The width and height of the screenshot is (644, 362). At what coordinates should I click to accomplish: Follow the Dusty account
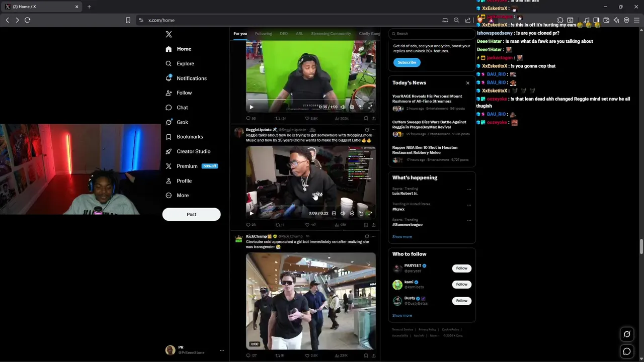[x=461, y=301]
